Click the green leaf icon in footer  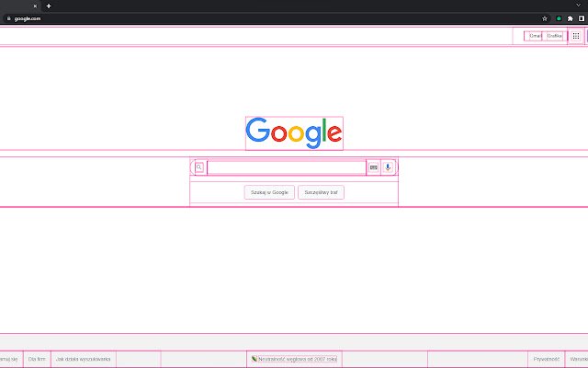[x=254, y=359]
